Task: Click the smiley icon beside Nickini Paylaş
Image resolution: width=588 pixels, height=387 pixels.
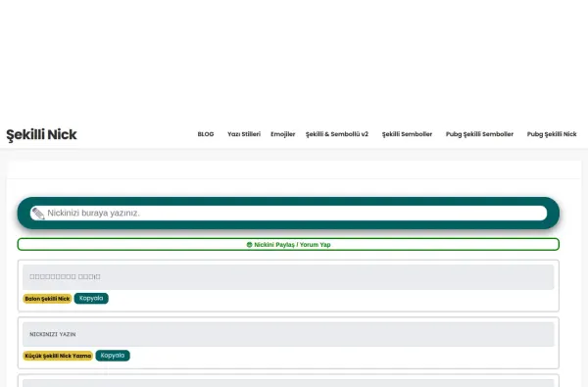Action: 249,245
